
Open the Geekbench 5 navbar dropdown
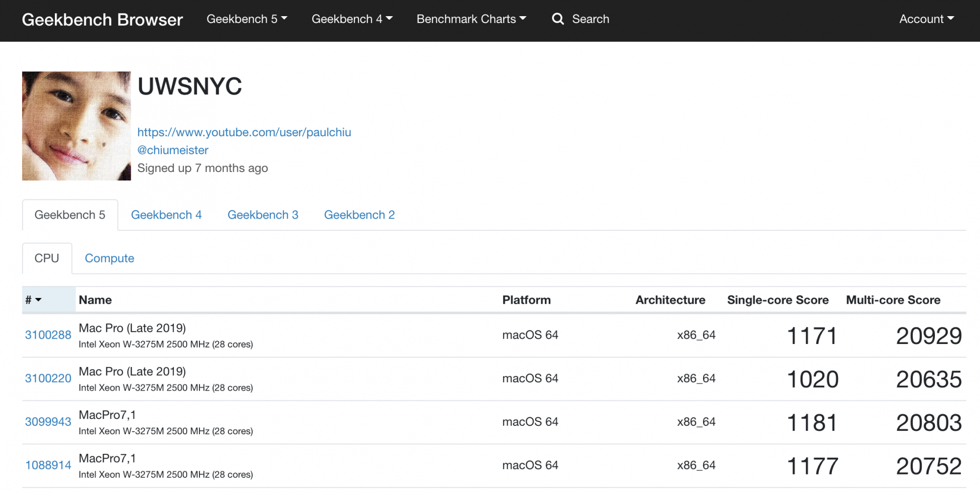246,19
